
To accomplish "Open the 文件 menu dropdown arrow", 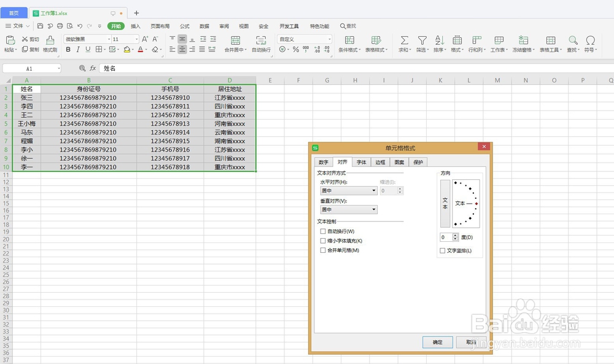I will pos(28,26).
